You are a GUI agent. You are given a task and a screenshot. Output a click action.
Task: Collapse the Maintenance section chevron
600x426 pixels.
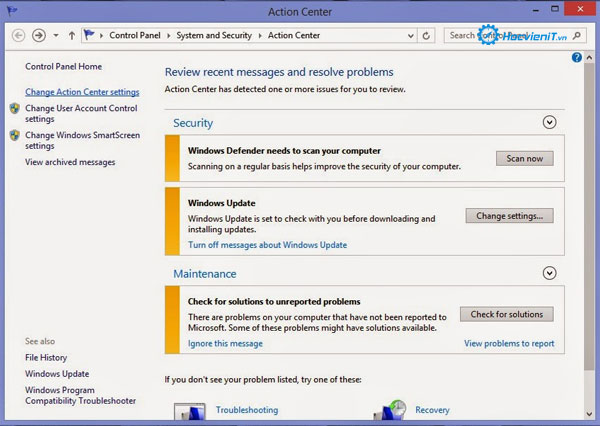coord(549,273)
